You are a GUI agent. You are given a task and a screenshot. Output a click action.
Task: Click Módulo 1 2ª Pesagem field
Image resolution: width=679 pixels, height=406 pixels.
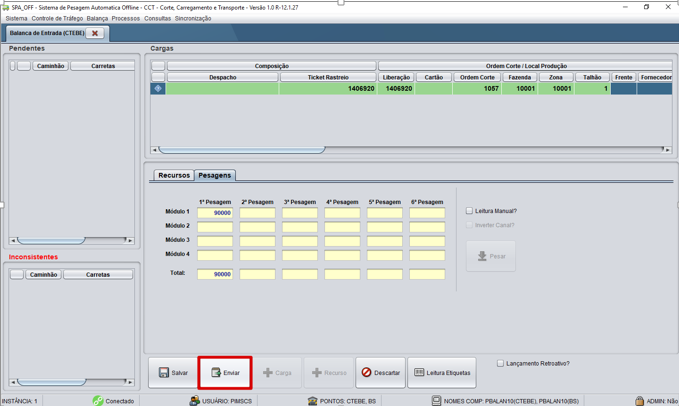(x=257, y=213)
